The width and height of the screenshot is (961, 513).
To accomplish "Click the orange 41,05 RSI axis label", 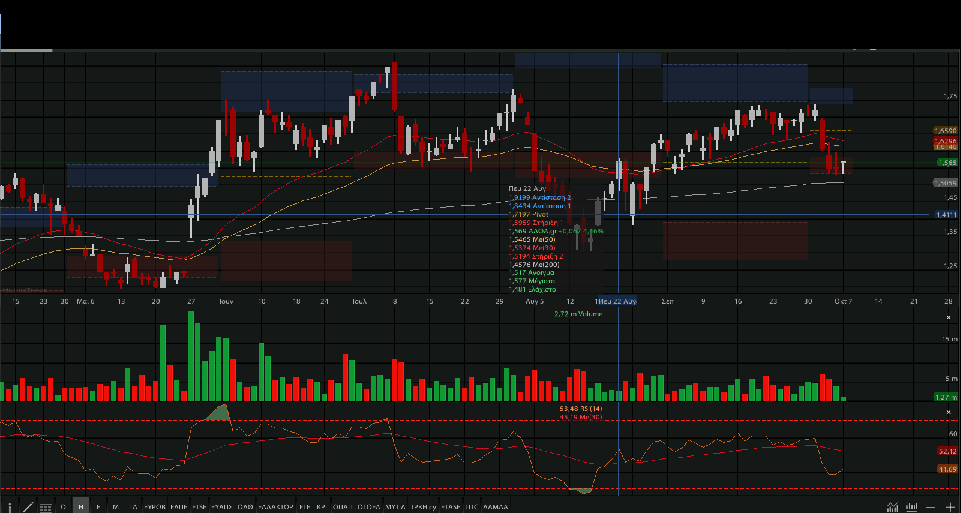I will coord(948,469).
